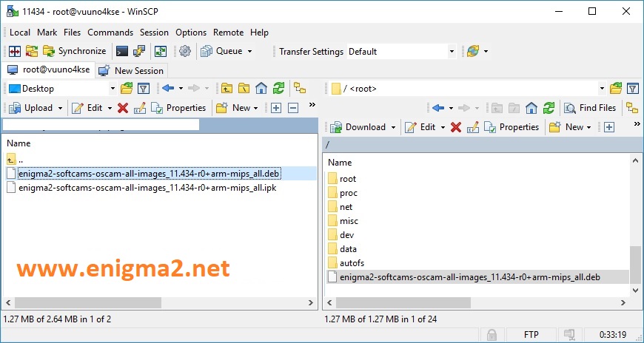Open the terminal console icon
The image size is (644, 343).
(122, 51)
